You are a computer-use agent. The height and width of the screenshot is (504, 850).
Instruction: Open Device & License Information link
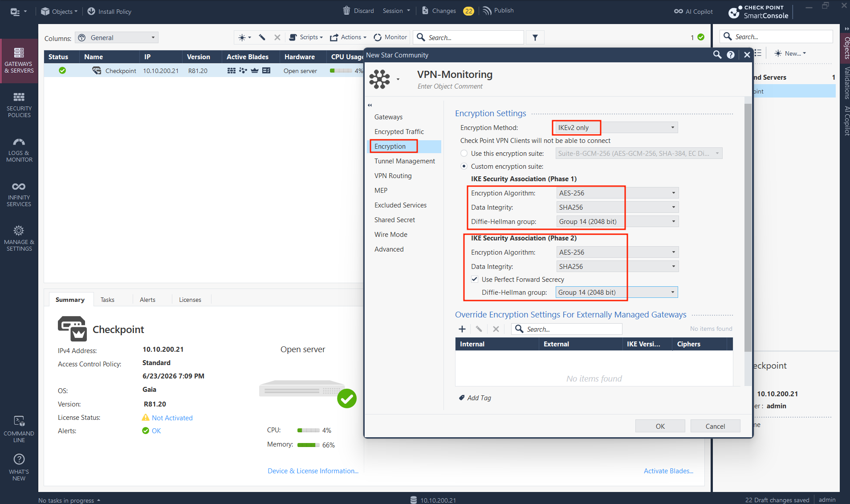pos(313,471)
